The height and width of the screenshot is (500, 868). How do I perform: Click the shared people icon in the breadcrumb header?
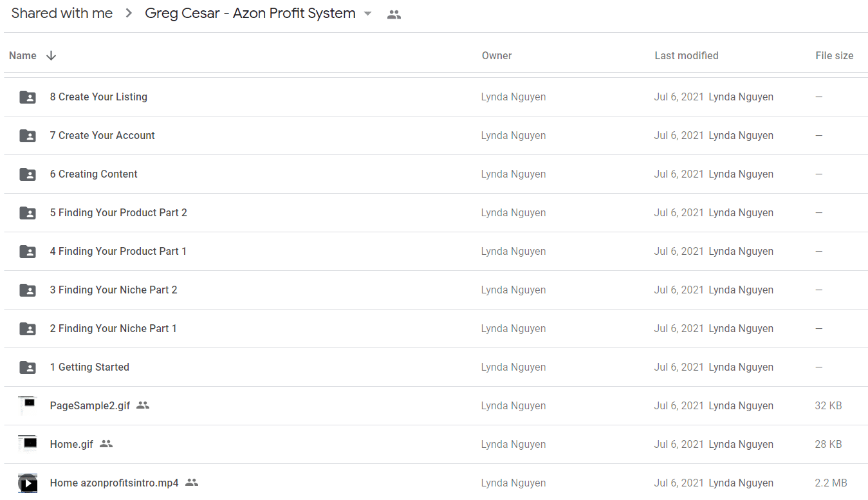click(394, 14)
